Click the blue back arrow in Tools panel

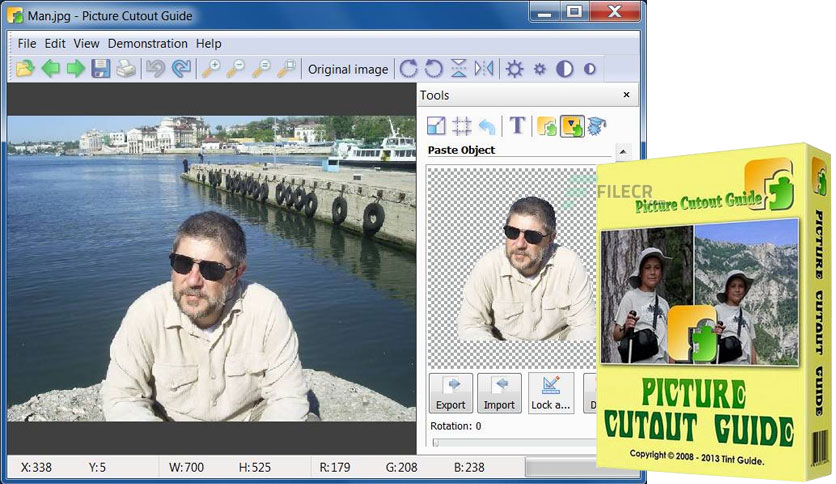pyautogui.click(x=487, y=126)
